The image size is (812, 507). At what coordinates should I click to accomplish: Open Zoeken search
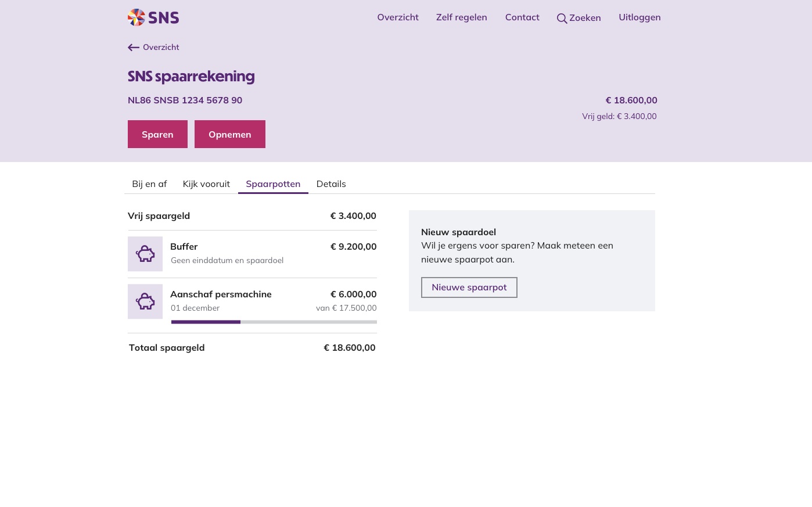(579, 18)
